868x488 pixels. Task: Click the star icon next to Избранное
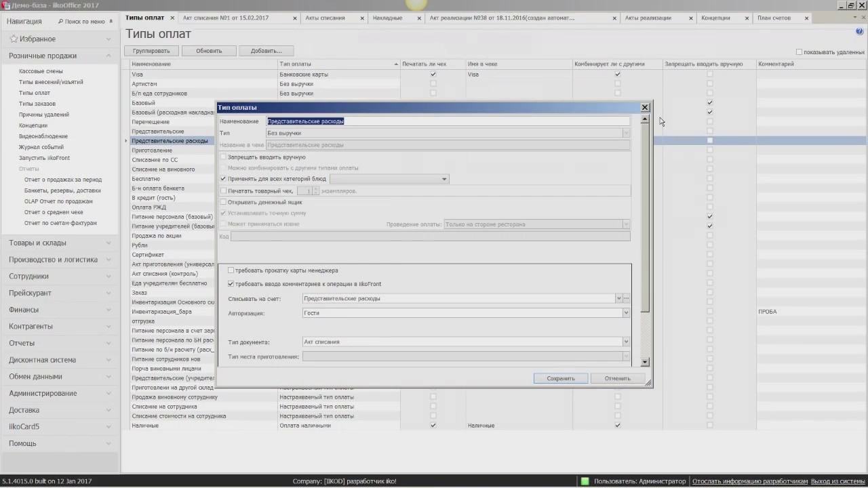pos(14,39)
